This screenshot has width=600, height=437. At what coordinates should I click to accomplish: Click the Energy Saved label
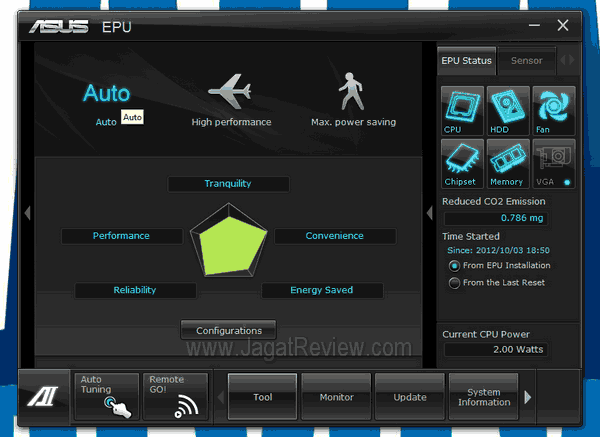322,290
